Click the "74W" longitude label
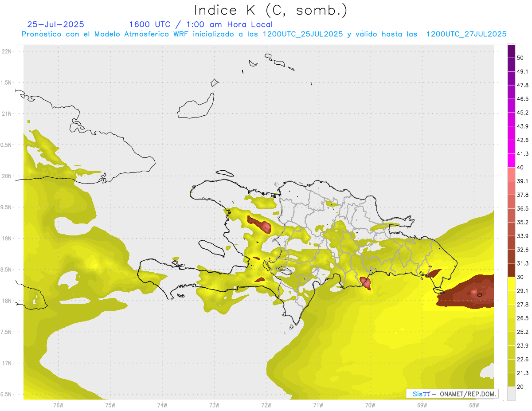Viewport: 532px width, 411px height. [x=162, y=405]
